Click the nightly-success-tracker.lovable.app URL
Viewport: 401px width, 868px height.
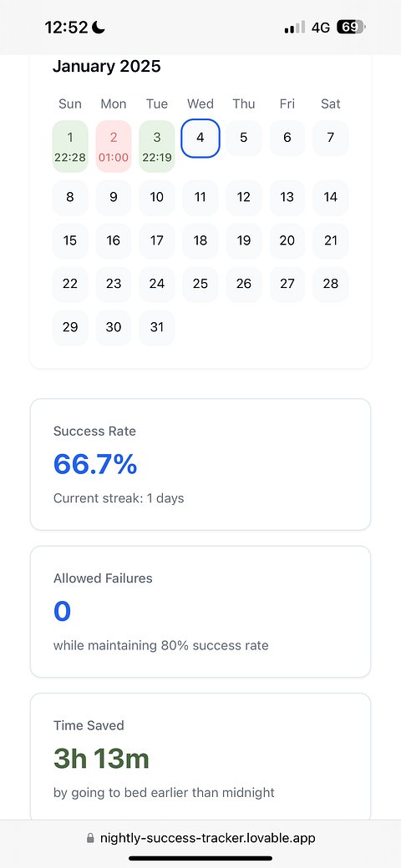pyautogui.click(x=208, y=838)
